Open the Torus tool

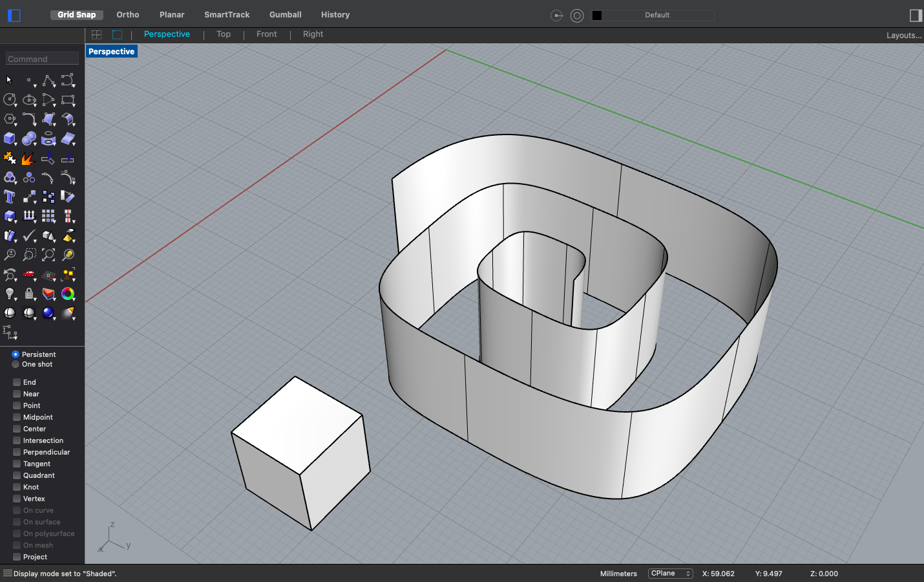48,138
